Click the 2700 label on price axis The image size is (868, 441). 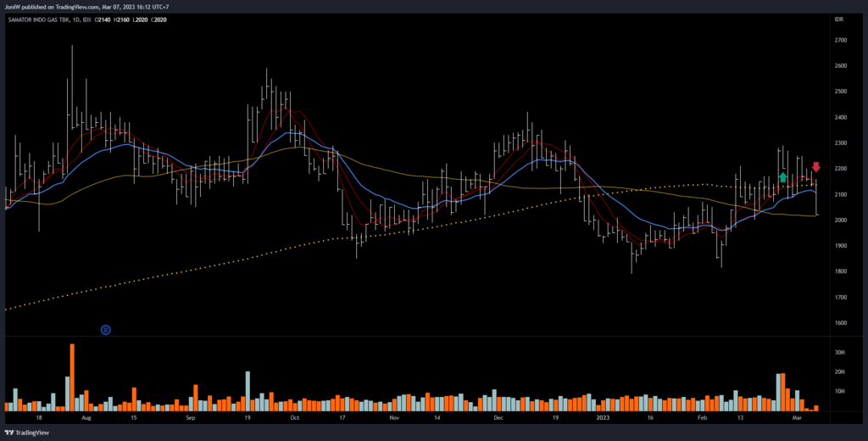click(x=840, y=40)
